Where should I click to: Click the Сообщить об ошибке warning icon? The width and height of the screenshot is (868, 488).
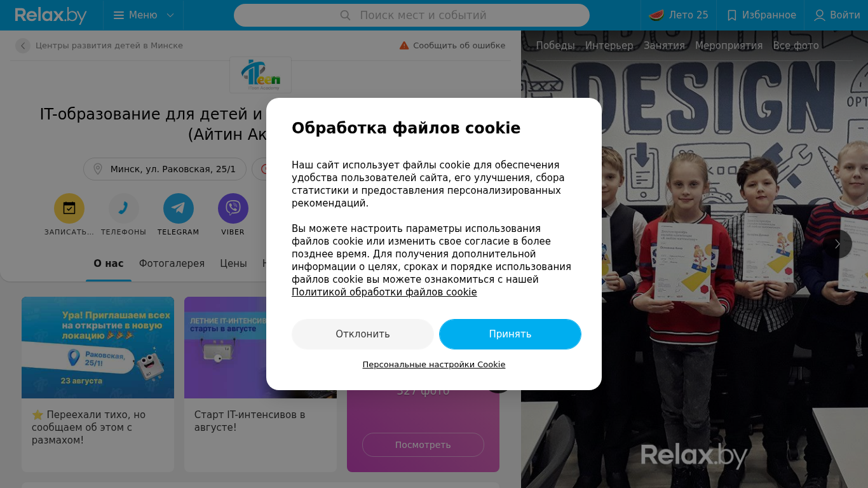coord(404,46)
